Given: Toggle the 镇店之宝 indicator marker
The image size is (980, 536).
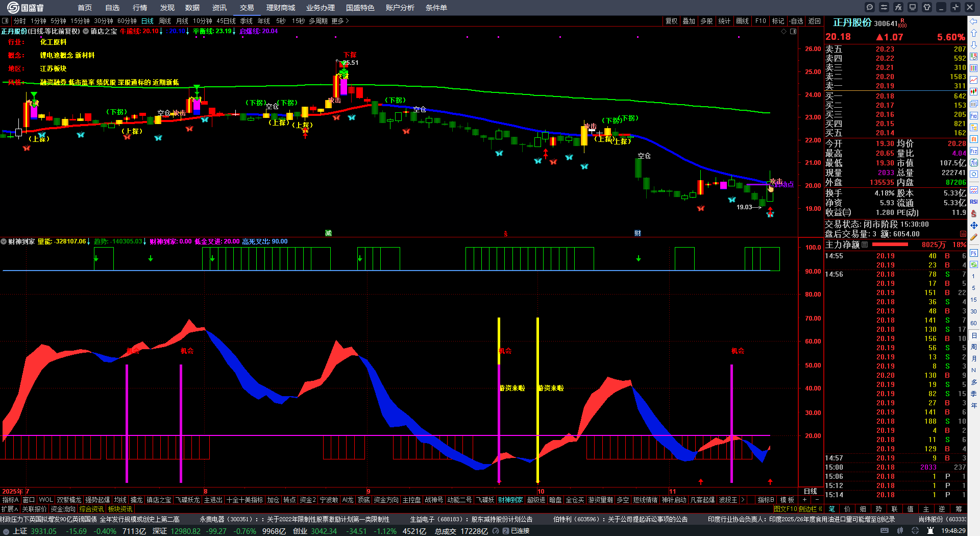Looking at the screenshot, I should tap(86, 31).
